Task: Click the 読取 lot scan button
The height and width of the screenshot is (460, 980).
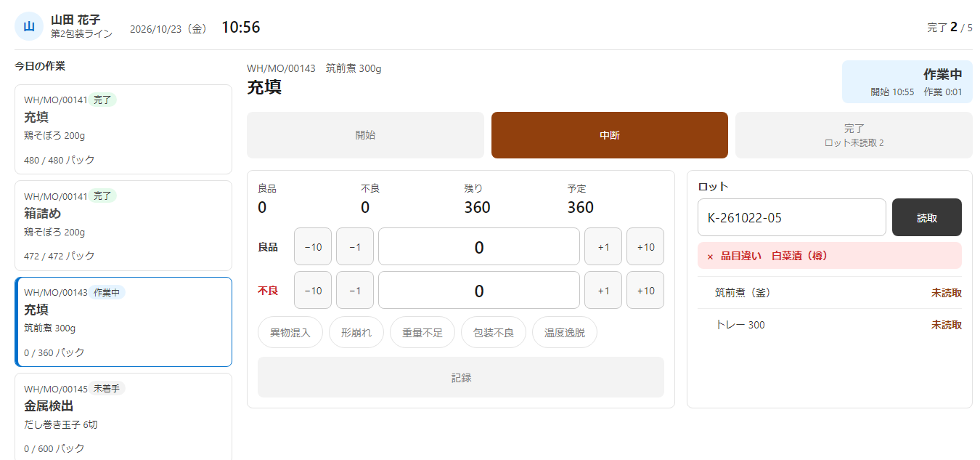Action: [x=927, y=217]
